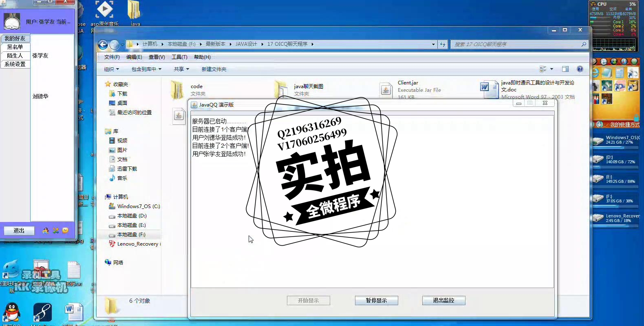This screenshot has height=326, width=644.
Task: Open the java聊天截图 folder icon
Action: coord(281,90)
